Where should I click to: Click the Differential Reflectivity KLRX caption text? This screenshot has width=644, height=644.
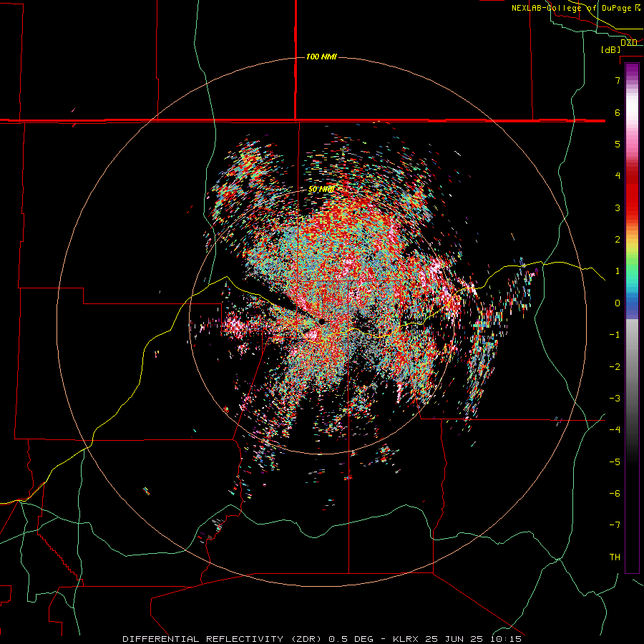[x=322, y=639]
